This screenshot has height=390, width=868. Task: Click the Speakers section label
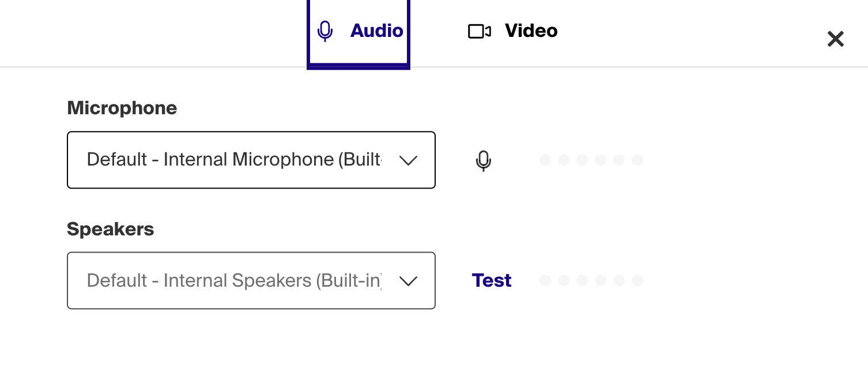point(111,229)
